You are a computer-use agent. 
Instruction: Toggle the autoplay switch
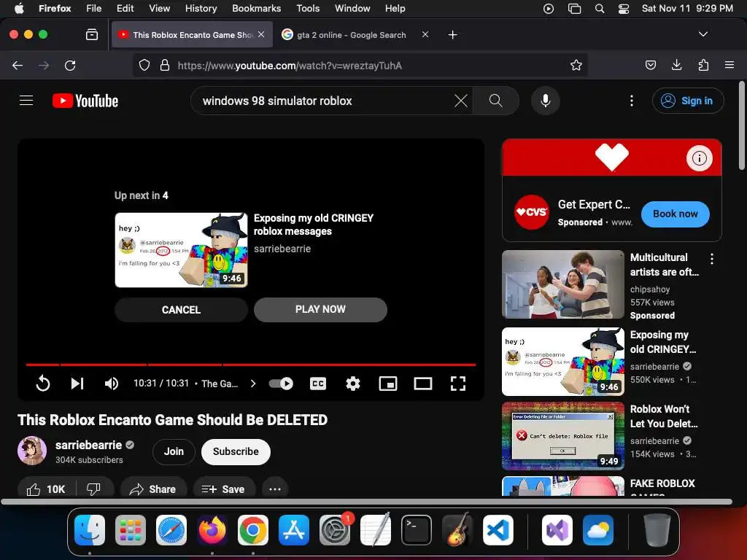[x=281, y=384]
